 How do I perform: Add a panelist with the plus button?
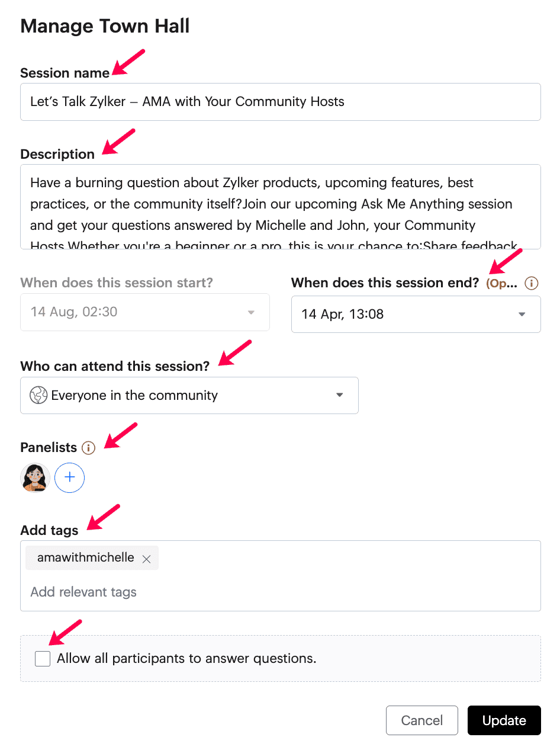point(70,477)
